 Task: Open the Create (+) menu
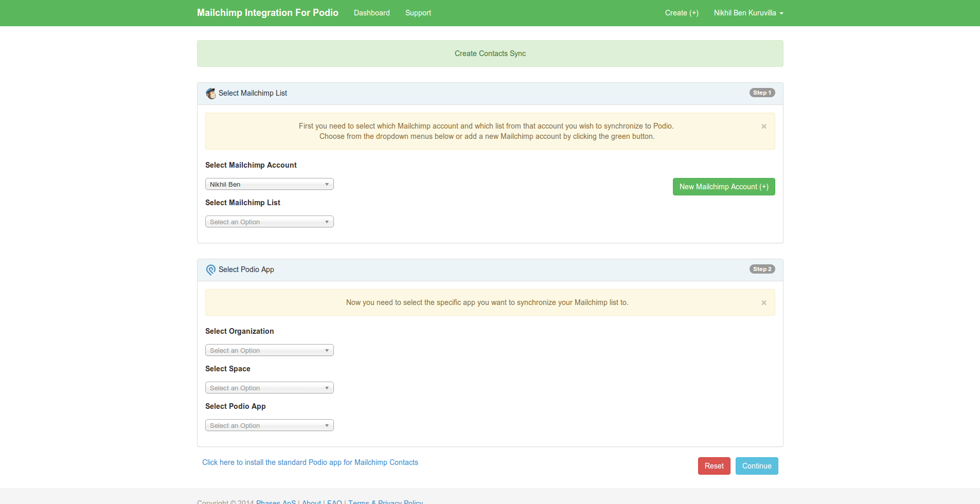tap(681, 13)
